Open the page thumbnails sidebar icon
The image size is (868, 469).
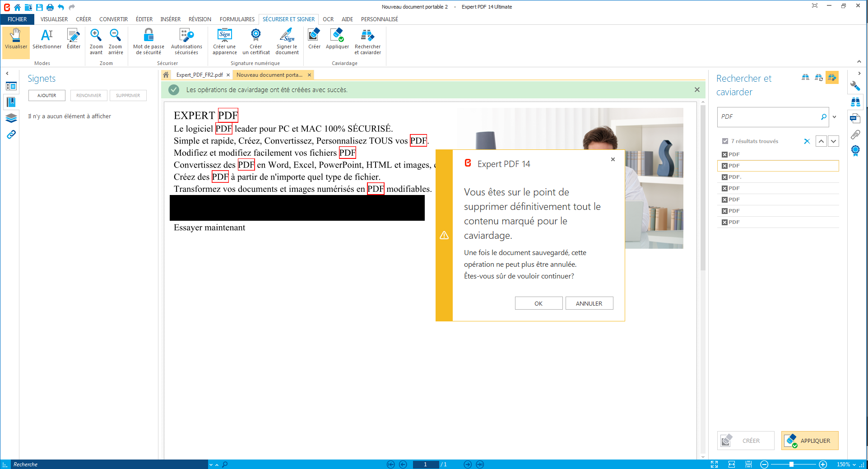[x=11, y=86]
